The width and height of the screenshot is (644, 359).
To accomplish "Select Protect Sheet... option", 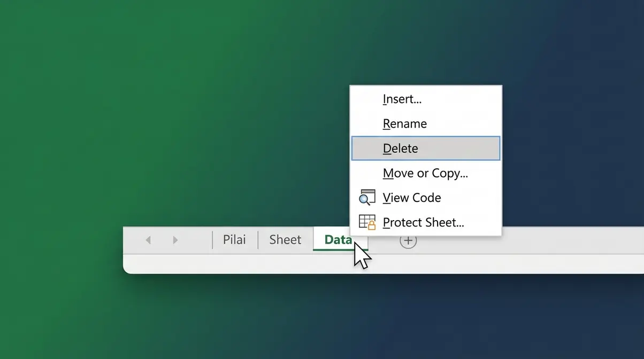I will coord(426,222).
